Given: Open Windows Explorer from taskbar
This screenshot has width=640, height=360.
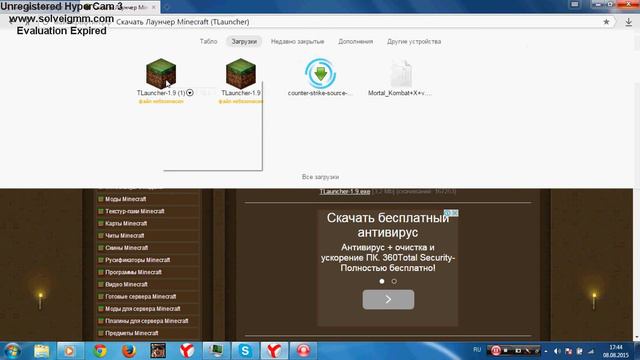Looking at the screenshot, I should [x=41, y=351].
